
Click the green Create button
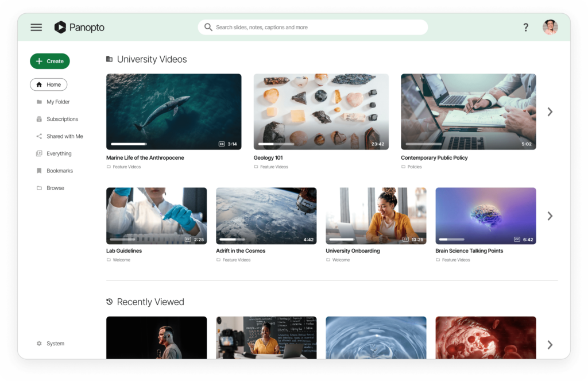(49, 61)
